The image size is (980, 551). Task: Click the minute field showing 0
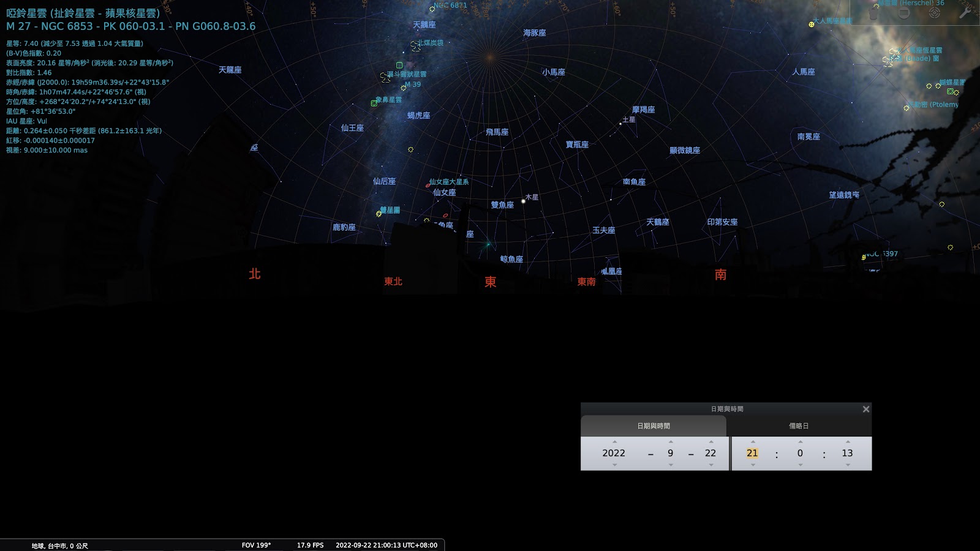click(800, 453)
